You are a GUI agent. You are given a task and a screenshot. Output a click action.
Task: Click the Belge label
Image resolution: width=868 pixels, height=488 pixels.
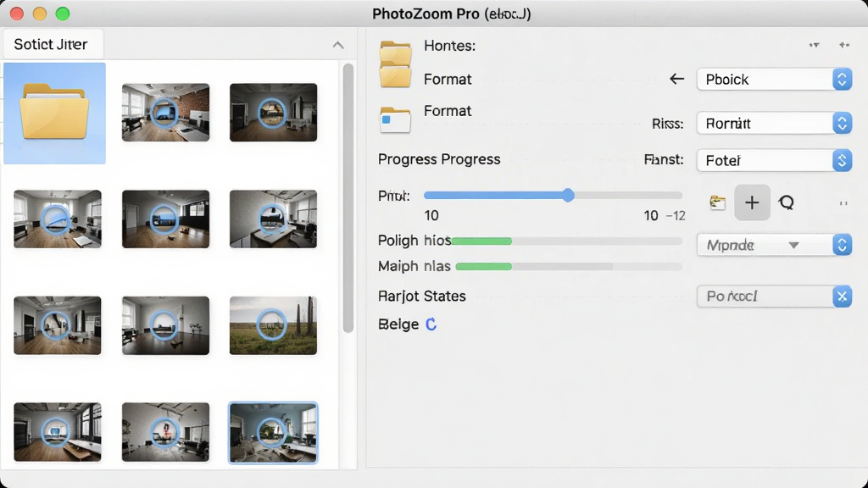pos(398,324)
